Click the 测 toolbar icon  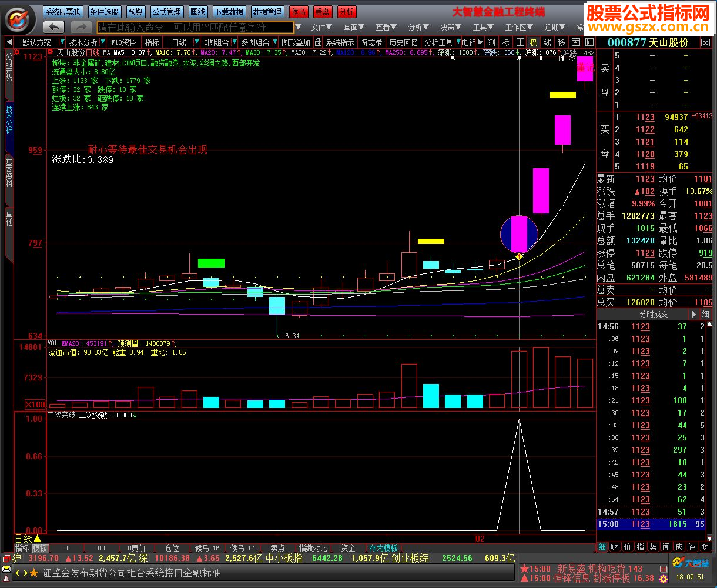[x=491, y=42]
